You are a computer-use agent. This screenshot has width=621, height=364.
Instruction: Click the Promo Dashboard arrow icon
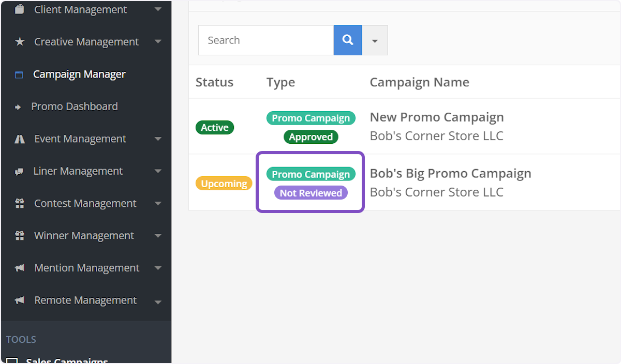pos(18,107)
